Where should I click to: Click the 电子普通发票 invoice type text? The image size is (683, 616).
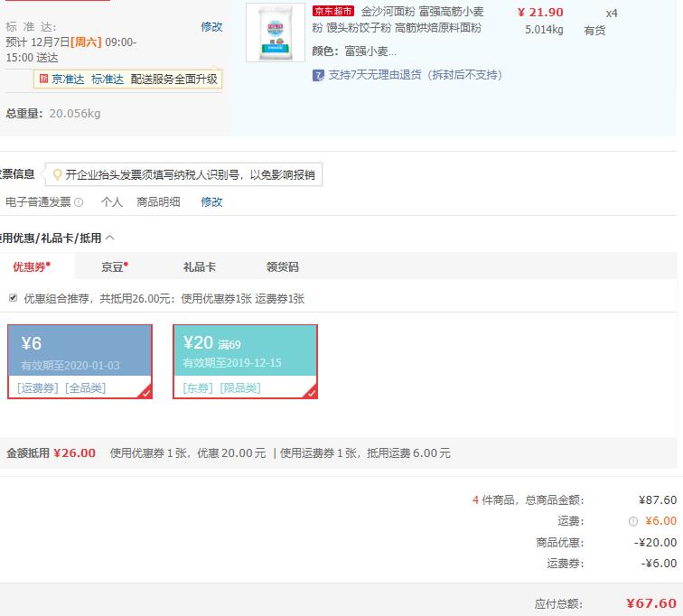(38, 202)
